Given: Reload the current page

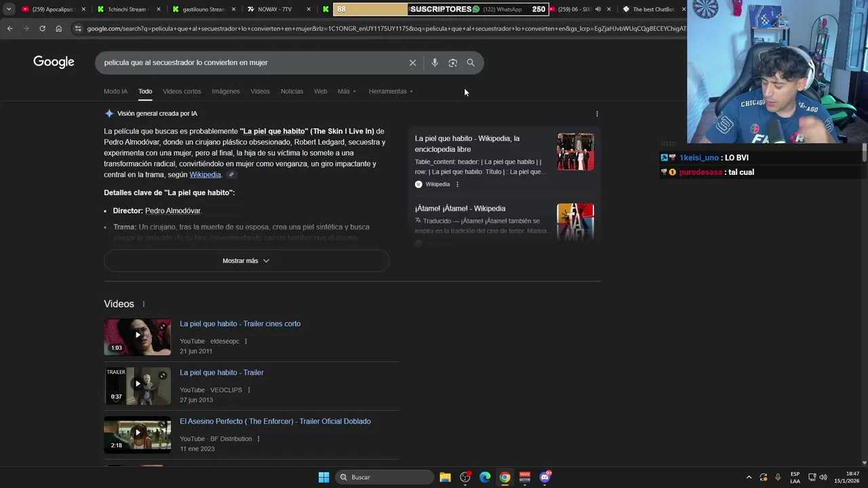Looking at the screenshot, I should point(42,28).
